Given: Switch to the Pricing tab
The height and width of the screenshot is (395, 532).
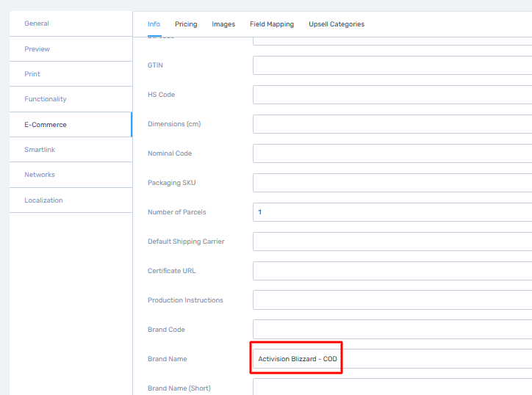Looking at the screenshot, I should pyautogui.click(x=186, y=24).
